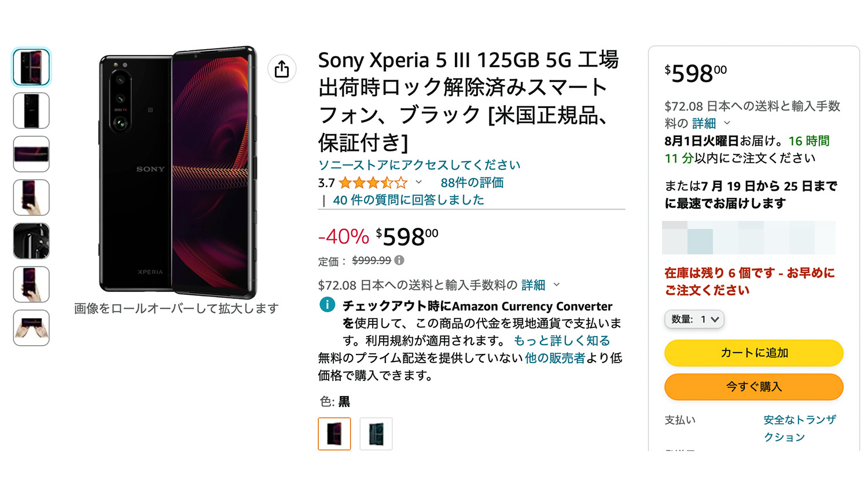
Task: Open the 88 ratings link
Action: pos(472,183)
